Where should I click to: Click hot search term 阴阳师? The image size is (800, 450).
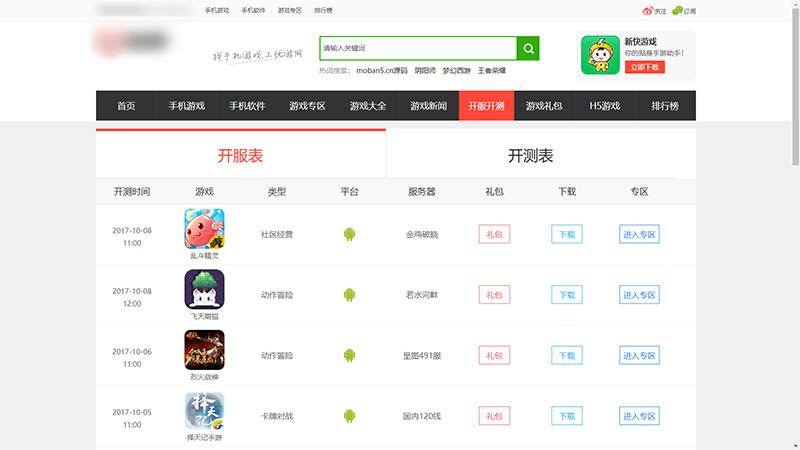pyautogui.click(x=425, y=70)
